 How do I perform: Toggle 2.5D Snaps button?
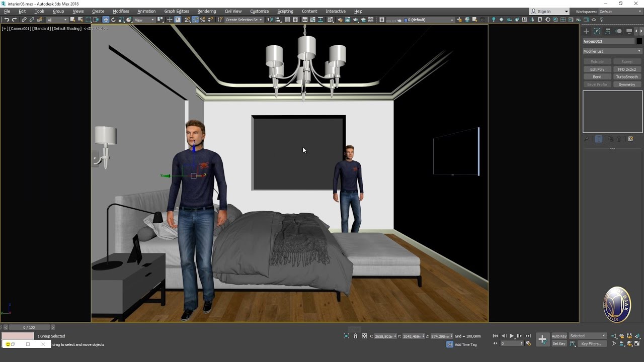pyautogui.click(x=187, y=20)
